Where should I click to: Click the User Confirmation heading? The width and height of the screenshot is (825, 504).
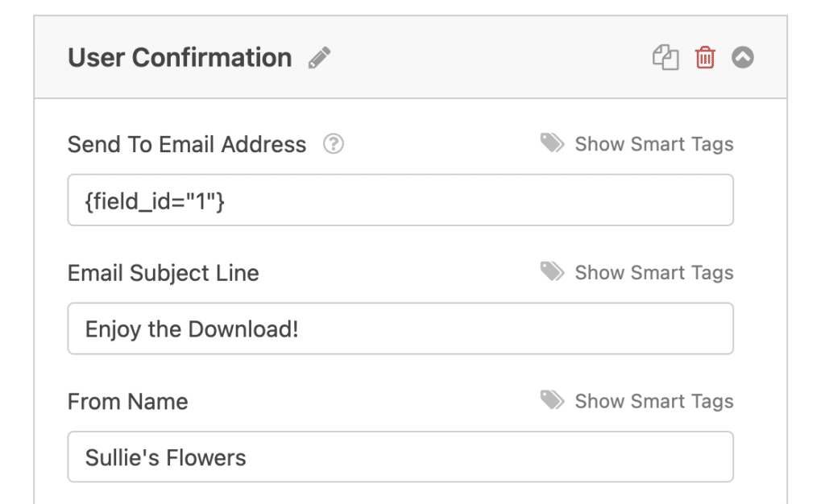click(x=179, y=57)
